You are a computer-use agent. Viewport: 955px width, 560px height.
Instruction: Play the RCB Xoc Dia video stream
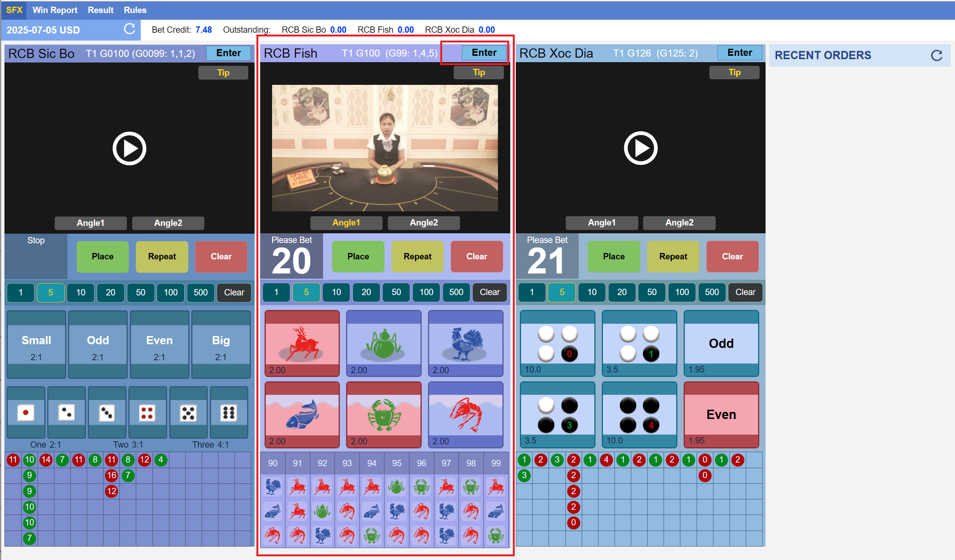pos(641,148)
